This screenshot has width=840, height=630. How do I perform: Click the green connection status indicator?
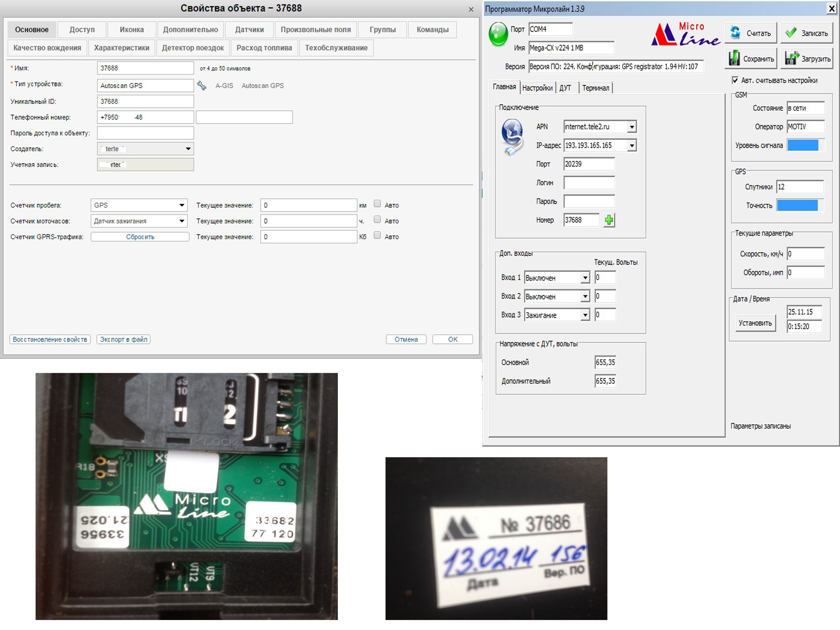coord(498,34)
